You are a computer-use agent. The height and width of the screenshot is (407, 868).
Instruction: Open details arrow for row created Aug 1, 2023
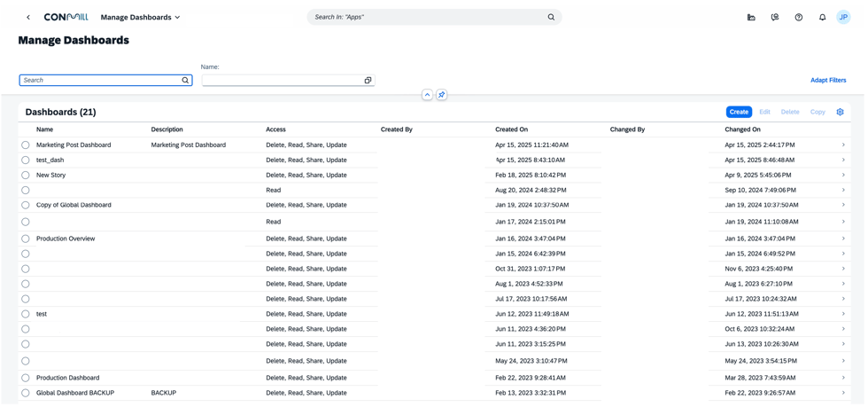pos(843,284)
